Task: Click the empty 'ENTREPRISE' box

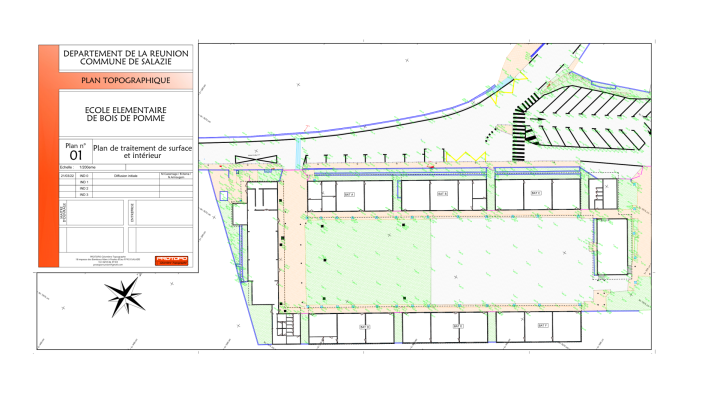Action: [x=164, y=213]
